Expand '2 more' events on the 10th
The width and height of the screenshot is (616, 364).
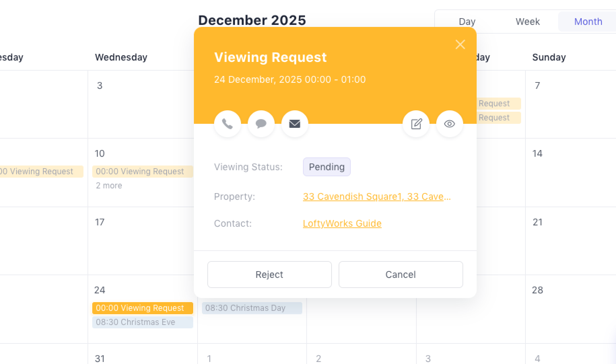pyautogui.click(x=109, y=186)
